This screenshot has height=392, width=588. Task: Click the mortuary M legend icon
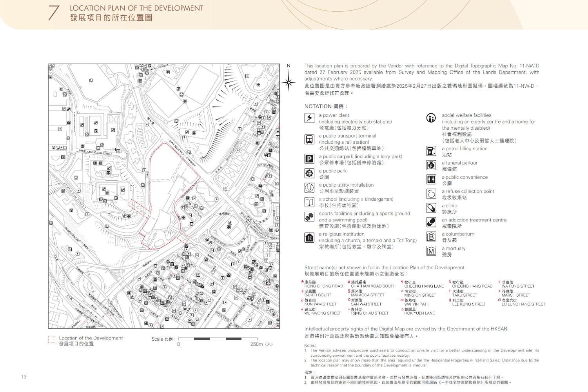tap(431, 251)
